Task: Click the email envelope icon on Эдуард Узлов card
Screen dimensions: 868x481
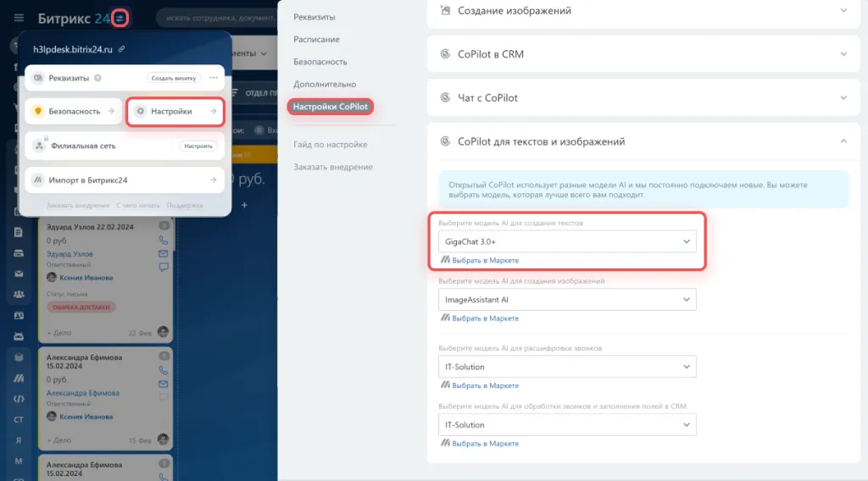Action: [164, 253]
